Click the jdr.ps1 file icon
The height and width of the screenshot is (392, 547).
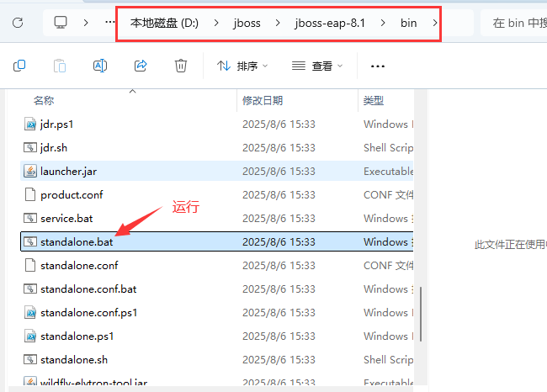pos(30,124)
